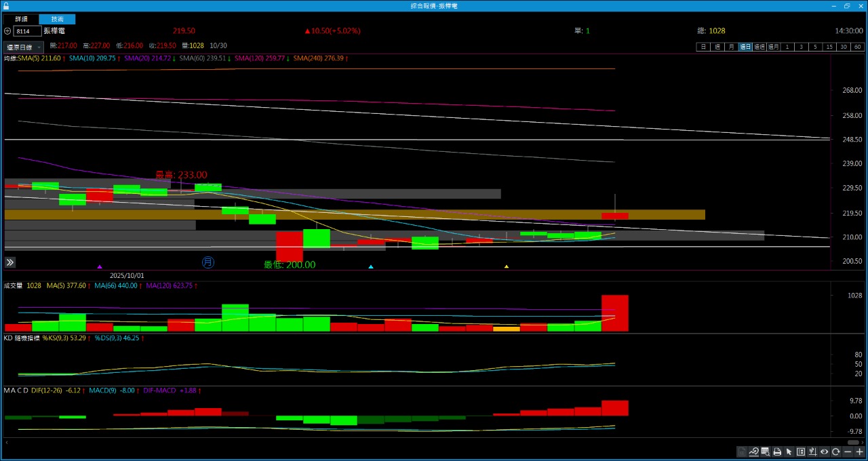Expand the double-chevron panel on chart left

[10, 262]
